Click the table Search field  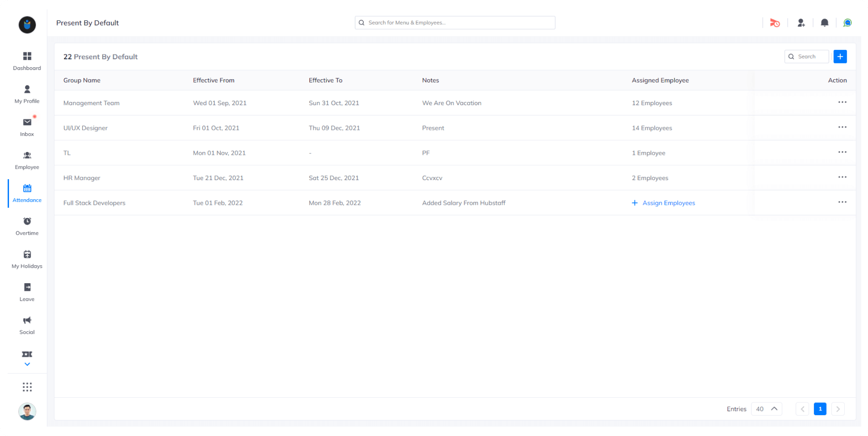[806, 57]
